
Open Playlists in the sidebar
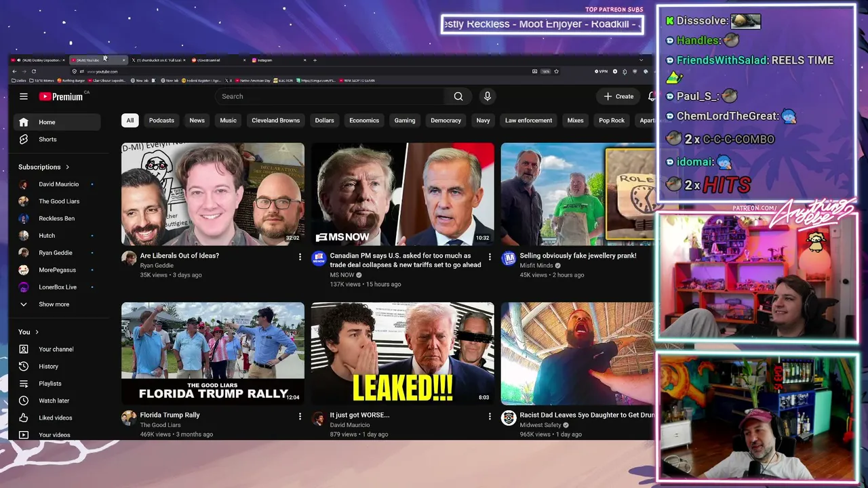pyautogui.click(x=57, y=384)
